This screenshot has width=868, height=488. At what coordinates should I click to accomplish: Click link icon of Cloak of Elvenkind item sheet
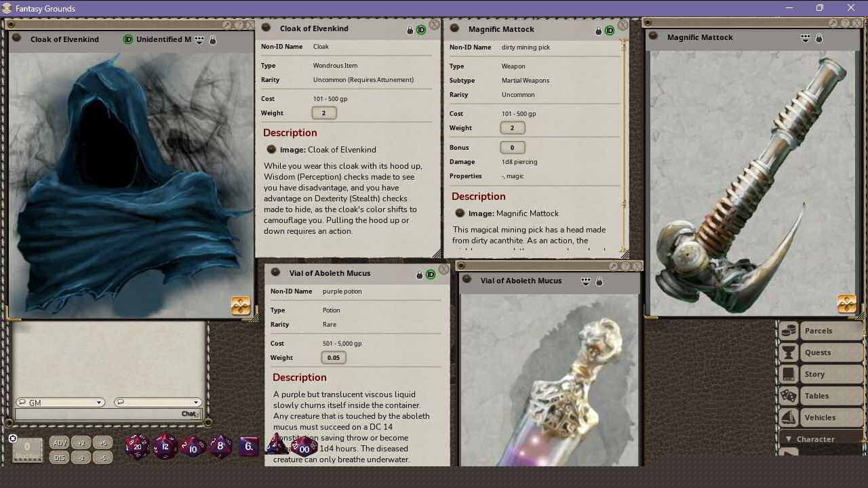[267, 28]
